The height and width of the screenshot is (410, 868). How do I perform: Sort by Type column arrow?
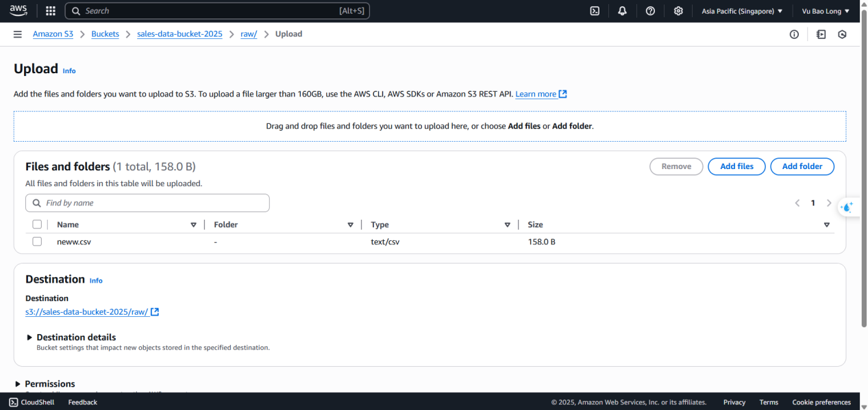pyautogui.click(x=507, y=225)
